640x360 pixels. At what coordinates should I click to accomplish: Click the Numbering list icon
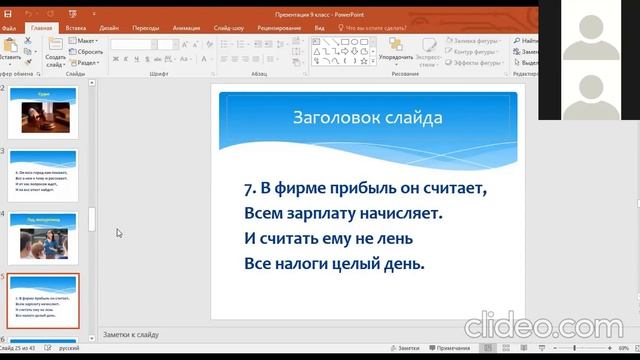click(x=242, y=44)
